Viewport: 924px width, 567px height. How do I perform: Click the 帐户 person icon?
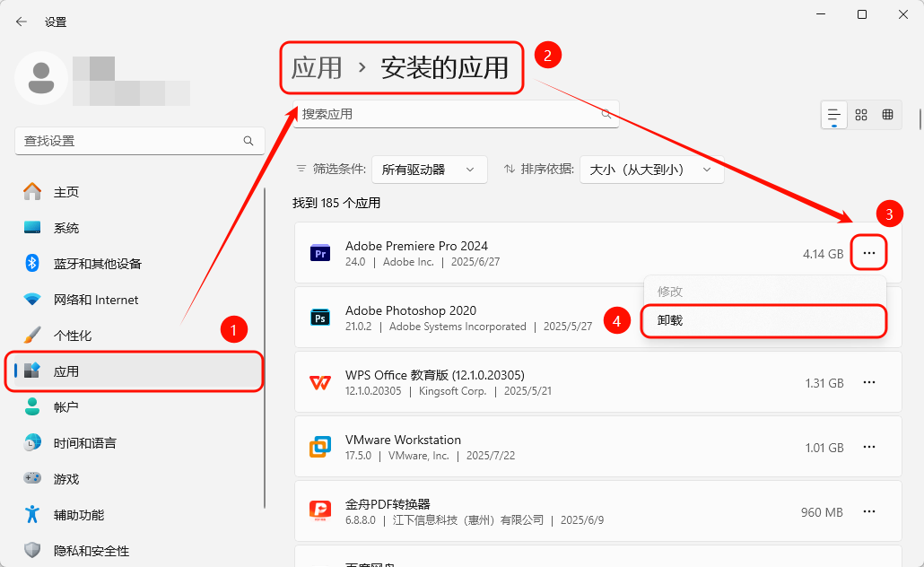(x=32, y=406)
